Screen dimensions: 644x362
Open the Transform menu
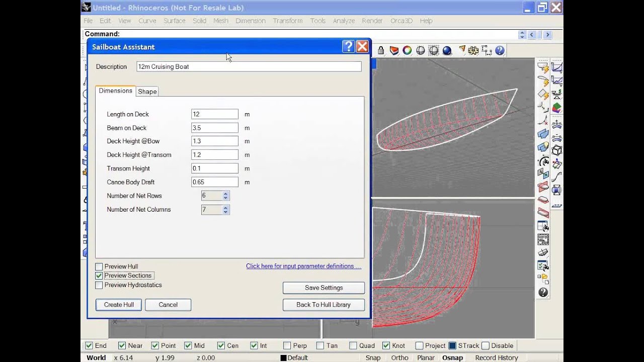click(288, 21)
